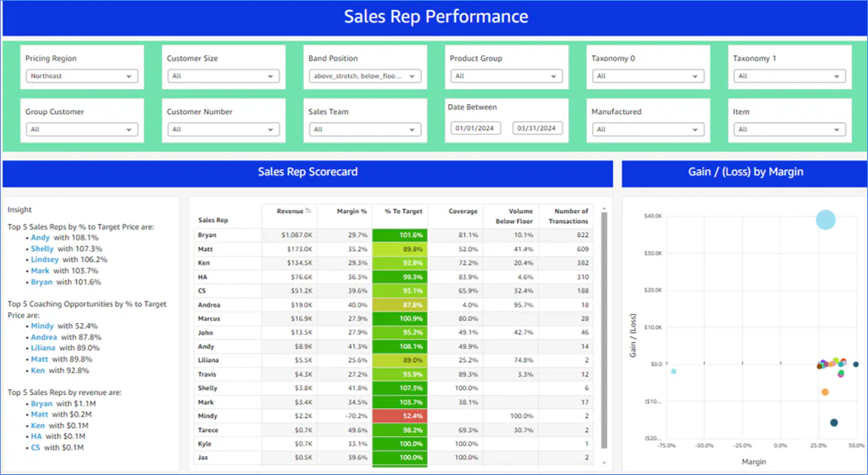The image size is (868, 475).
Task: Click the orange dot in Gain/Loss chart
Action: [x=825, y=392]
